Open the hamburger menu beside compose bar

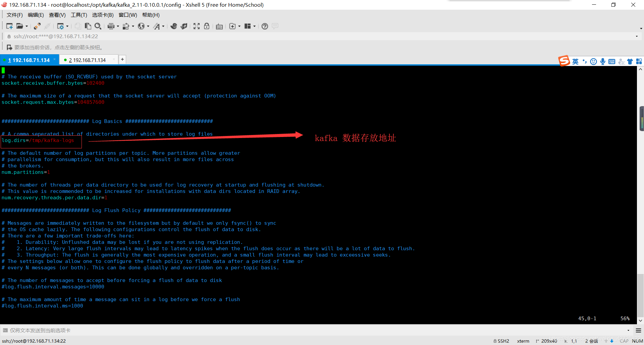[638, 331]
